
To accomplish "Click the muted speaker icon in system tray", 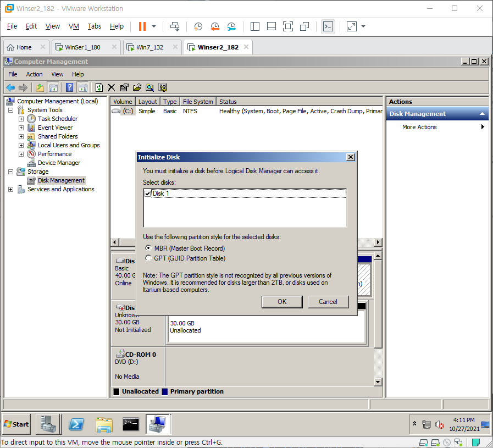I will click(x=439, y=425).
